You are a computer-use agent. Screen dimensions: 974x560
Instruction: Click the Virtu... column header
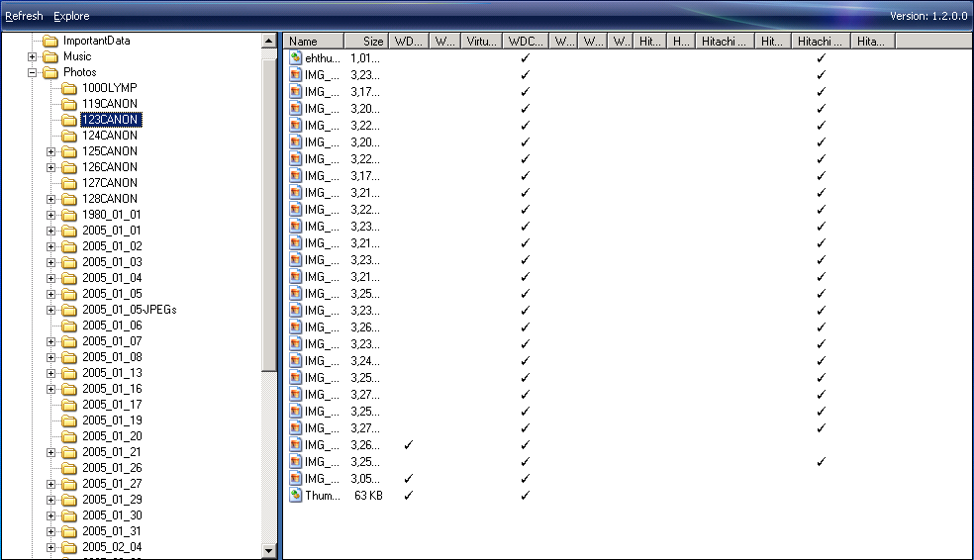point(481,42)
